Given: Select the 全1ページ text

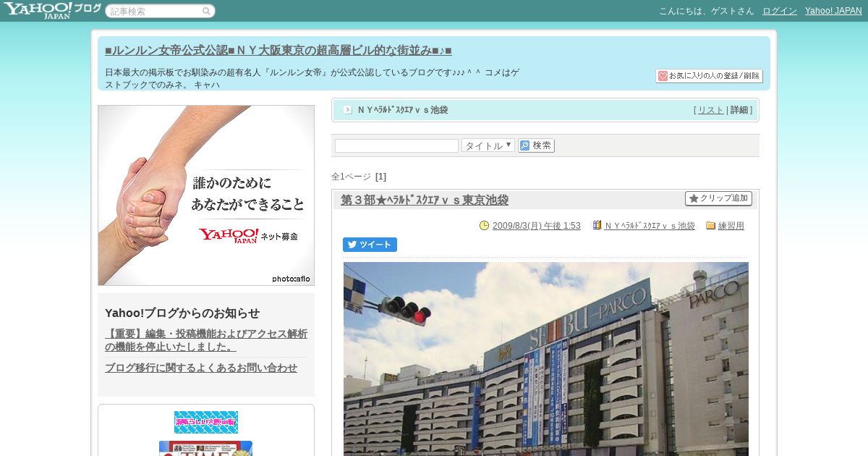Looking at the screenshot, I should [x=351, y=177].
